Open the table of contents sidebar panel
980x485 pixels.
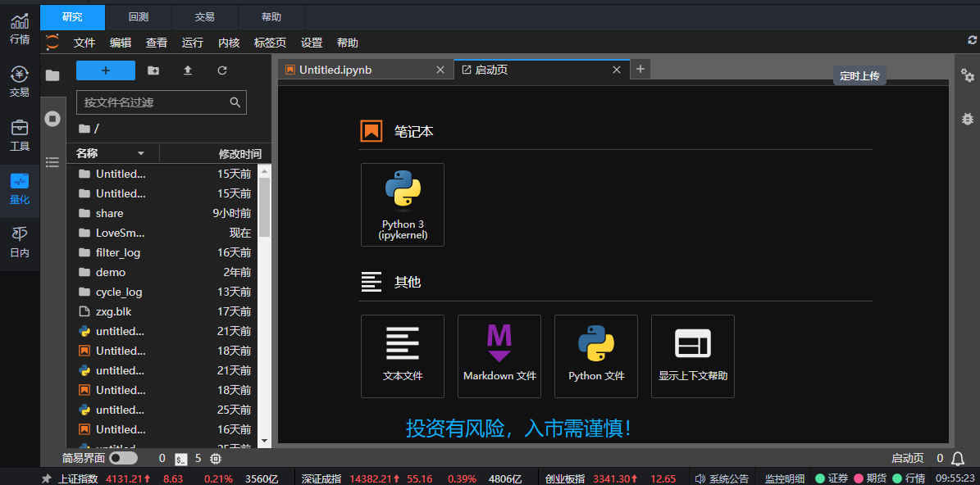click(53, 162)
